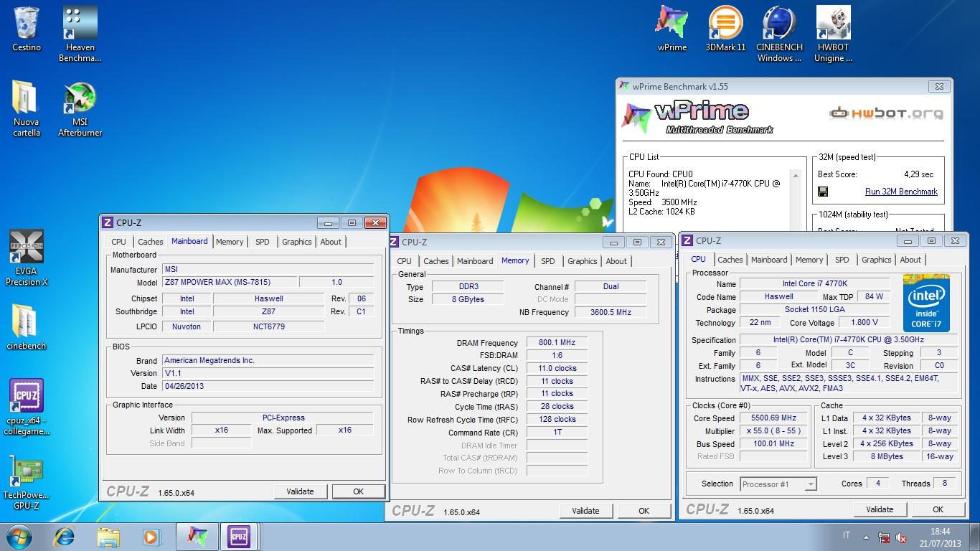Click the volume muted tray icon
Viewport: 980px width, 551px height.
click(x=902, y=537)
